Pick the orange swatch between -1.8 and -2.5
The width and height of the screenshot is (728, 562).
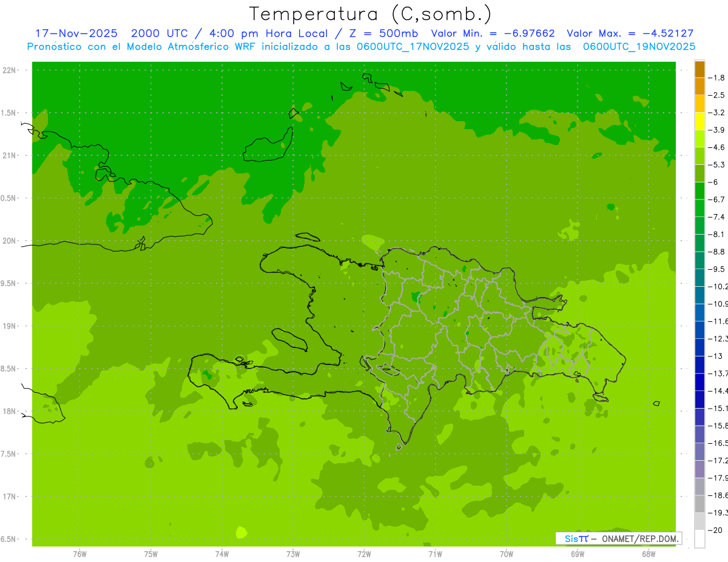click(699, 86)
